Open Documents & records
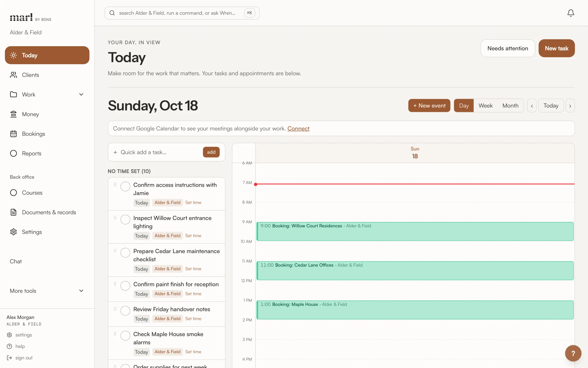 click(x=47, y=212)
